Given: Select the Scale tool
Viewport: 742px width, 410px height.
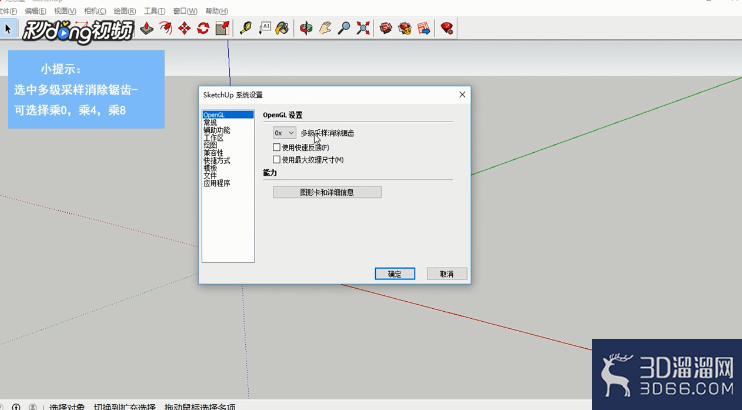Looking at the screenshot, I should point(222,28).
